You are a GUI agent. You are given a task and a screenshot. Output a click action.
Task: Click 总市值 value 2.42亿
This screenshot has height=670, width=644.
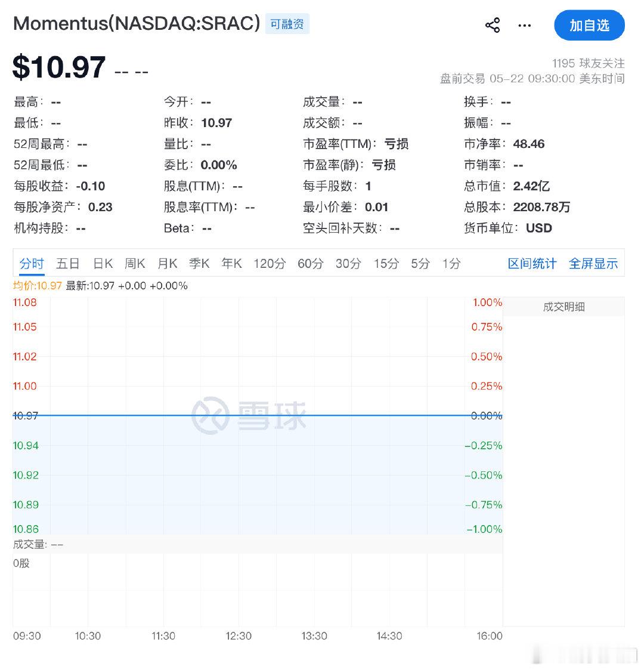pyautogui.click(x=531, y=186)
